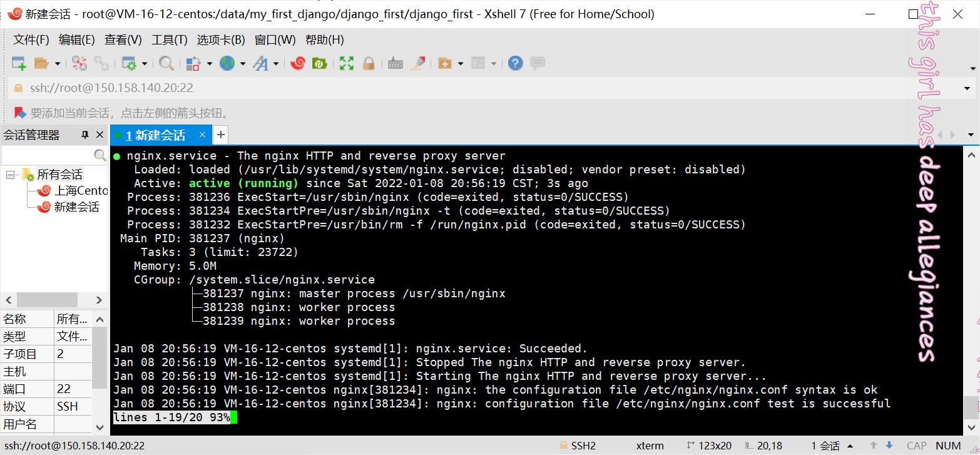Screen dimensions: 980x455
Task: Open the tab list dropdown arrow
Action: point(971,135)
